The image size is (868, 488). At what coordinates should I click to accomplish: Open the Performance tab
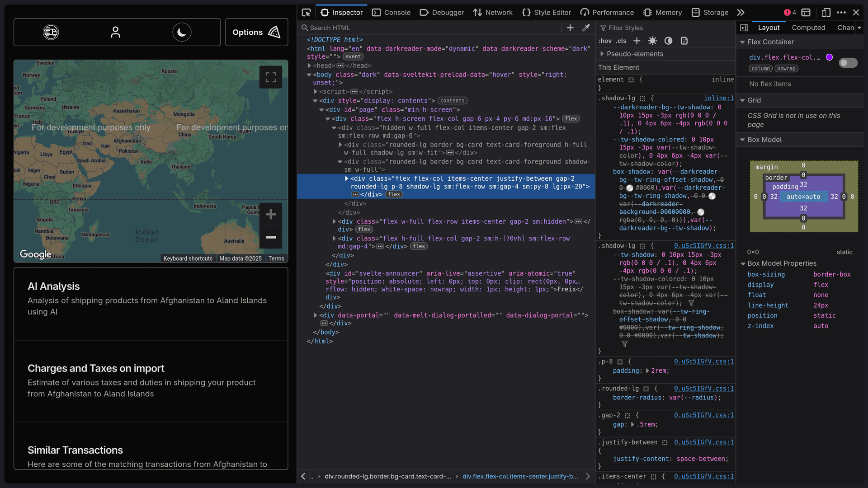pos(607,13)
